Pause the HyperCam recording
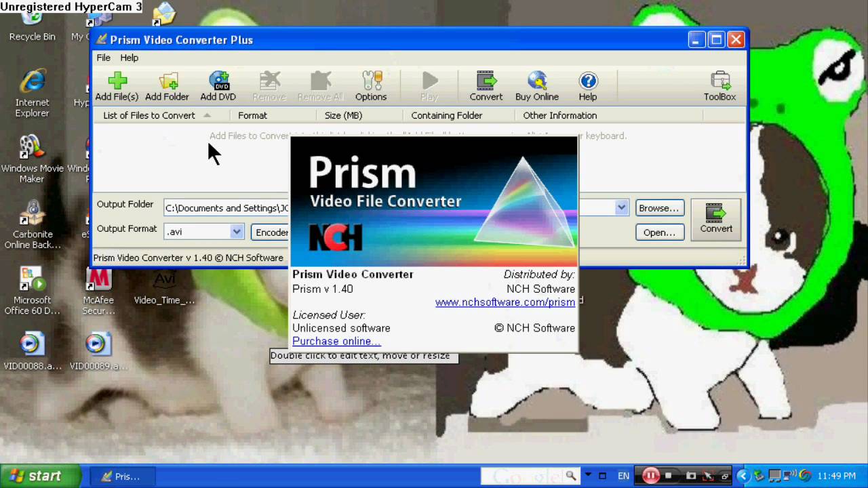This screenshot has height=488, width=868. [x=650, y=476]
